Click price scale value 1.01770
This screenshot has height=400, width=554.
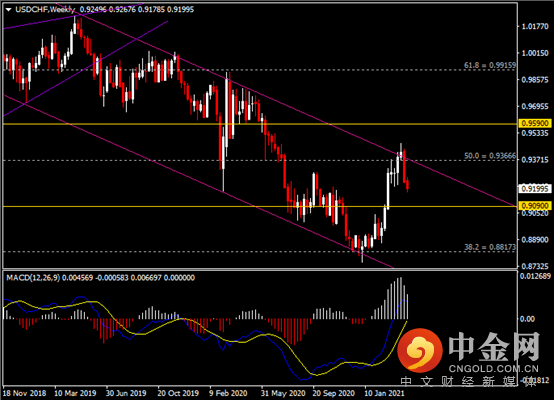tap(535, 27)
